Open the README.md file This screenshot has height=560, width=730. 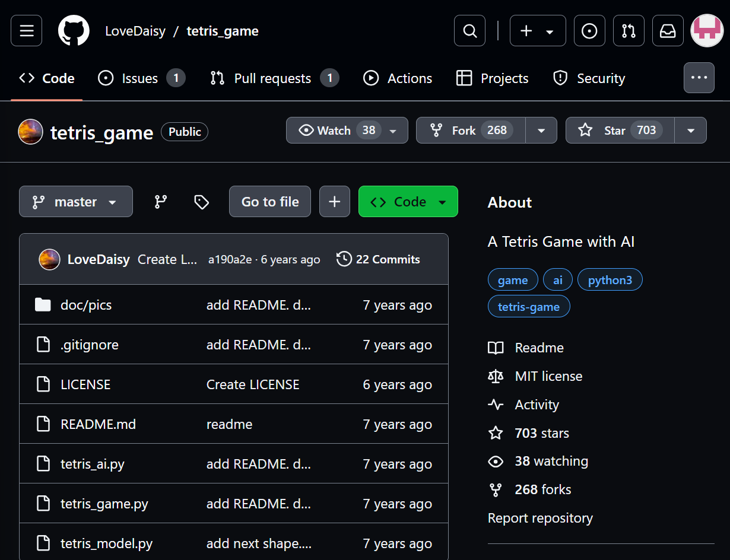coord(98,424)
